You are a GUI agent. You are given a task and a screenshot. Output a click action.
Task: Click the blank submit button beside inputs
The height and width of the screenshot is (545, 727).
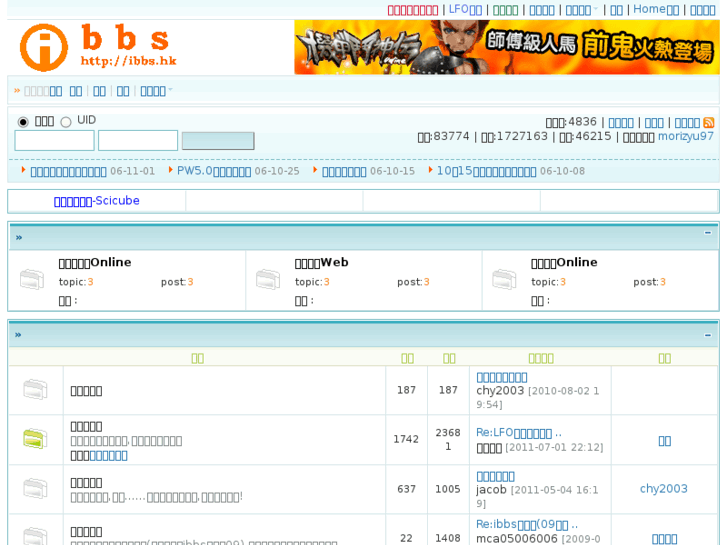(218, 141)
